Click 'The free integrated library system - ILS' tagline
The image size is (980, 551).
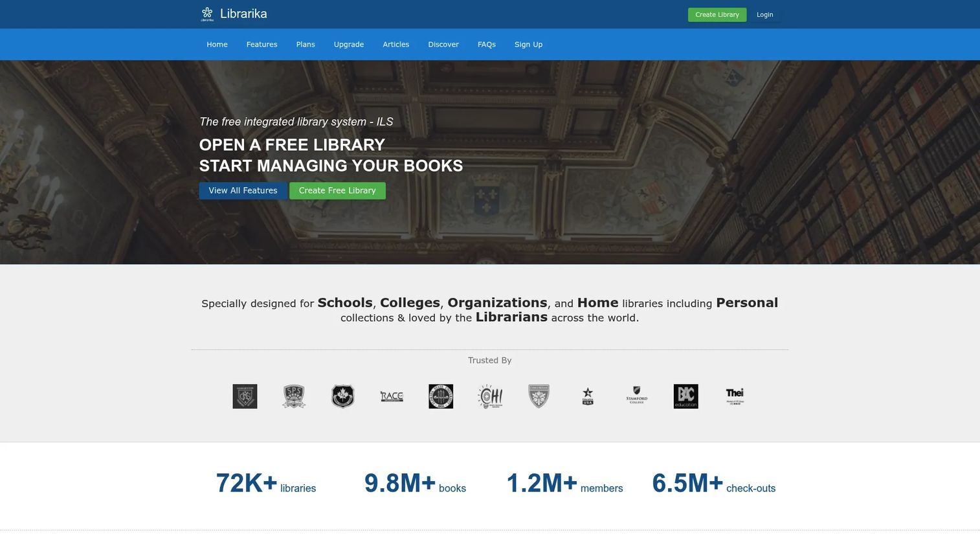(296, 122)
